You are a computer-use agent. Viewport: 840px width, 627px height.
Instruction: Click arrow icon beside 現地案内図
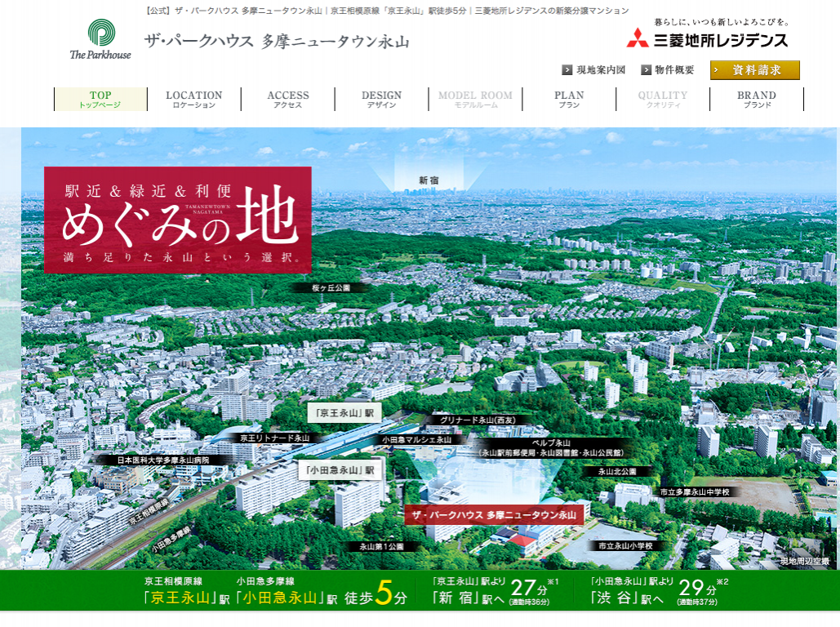pos(567,70)
